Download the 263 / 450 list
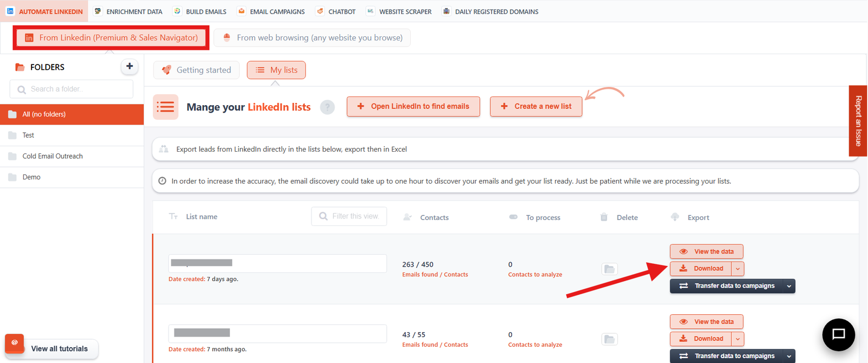The height and width of the screenshot is (363, 868). click(701, 269)
